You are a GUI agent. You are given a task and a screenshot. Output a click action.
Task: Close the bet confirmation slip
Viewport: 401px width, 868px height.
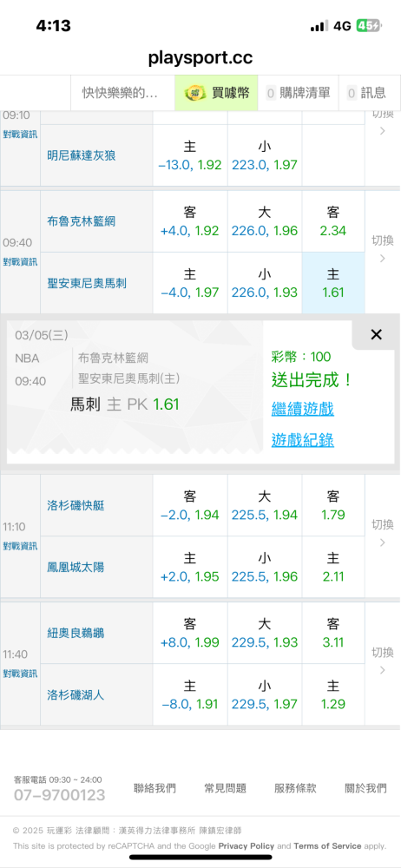376,334
